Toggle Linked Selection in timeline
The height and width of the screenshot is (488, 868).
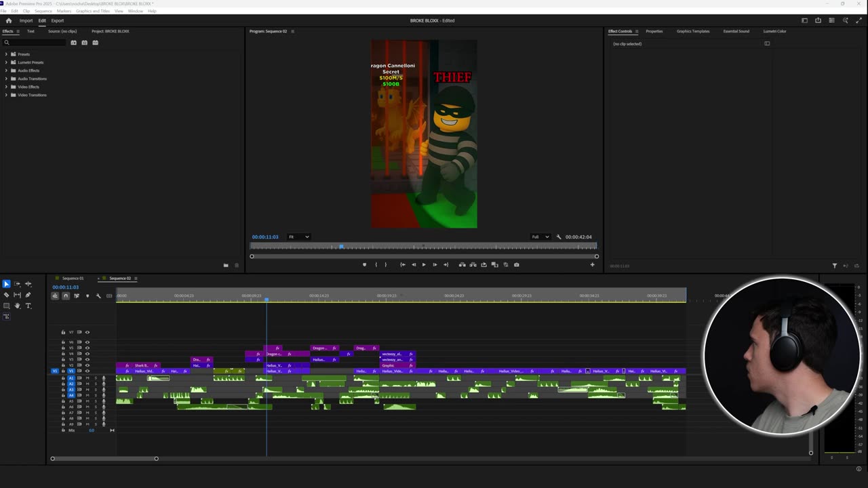click(77, 296)
